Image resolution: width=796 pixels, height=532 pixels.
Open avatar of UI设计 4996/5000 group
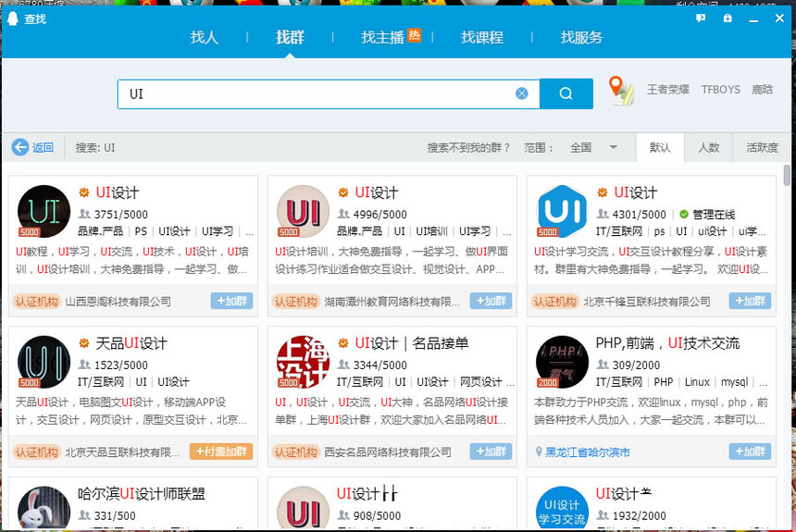tap(303, 211)
